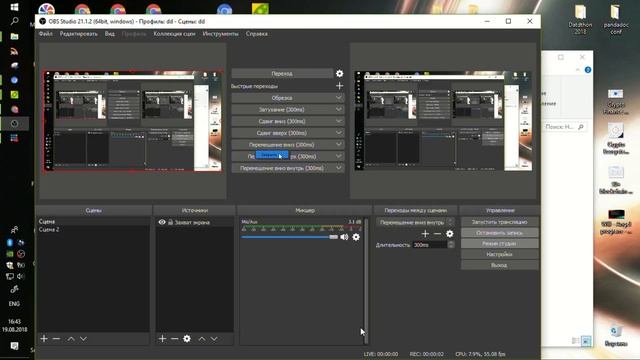The width and height of the screenshot is (640, 360).
Task: Open the scene transition type dropdown
Action: 415,222
